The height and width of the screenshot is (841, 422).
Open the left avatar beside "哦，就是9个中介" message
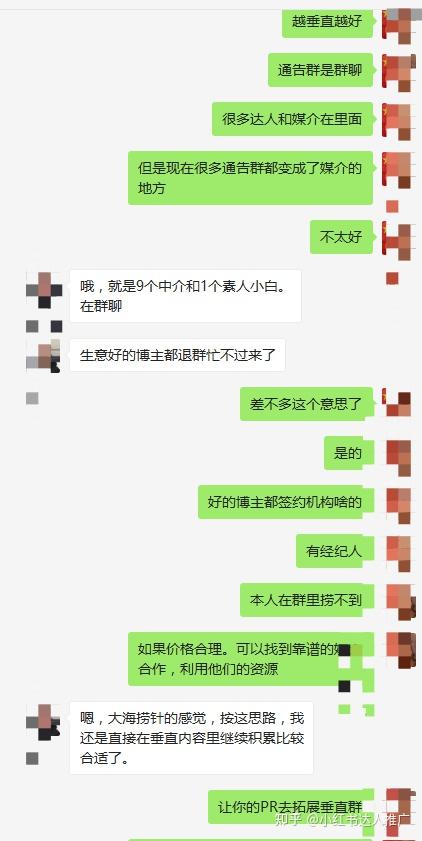click(x=44, y=290)
